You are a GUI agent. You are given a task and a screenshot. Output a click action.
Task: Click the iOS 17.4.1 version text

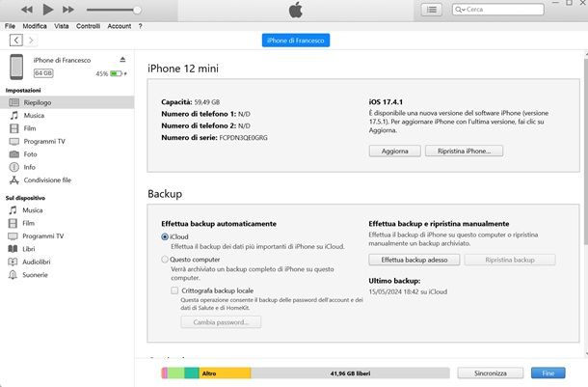386,101
